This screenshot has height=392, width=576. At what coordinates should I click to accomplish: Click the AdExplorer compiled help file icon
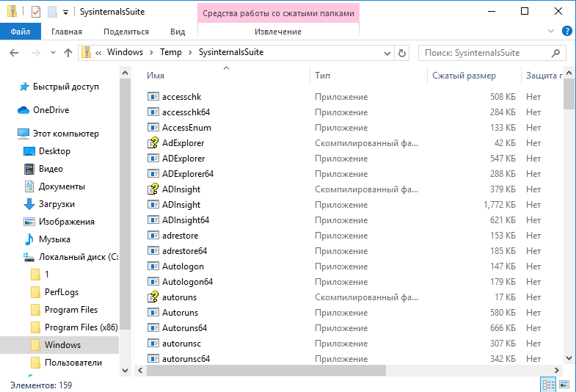pos(153,143)
